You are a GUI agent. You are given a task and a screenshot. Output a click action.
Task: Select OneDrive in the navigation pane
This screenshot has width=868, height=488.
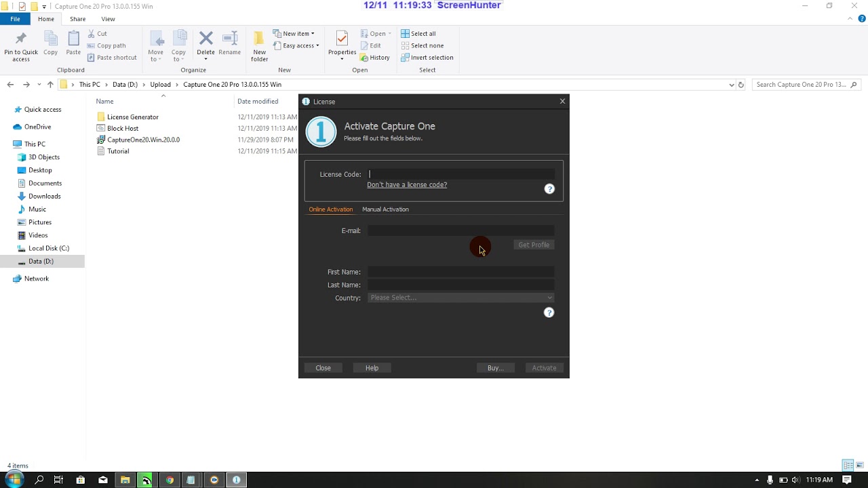(x=37, y=127)
